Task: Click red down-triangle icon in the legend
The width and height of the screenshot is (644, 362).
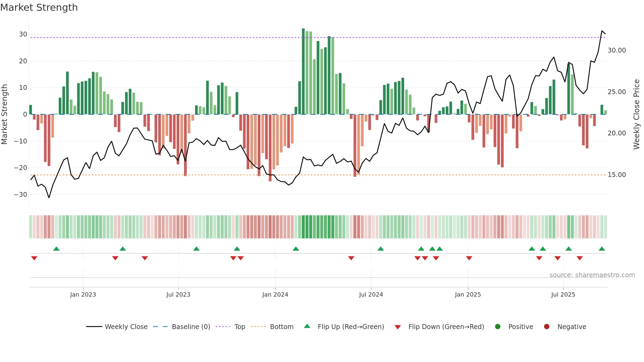Action: pyautogui.click(x=398, y=327)
